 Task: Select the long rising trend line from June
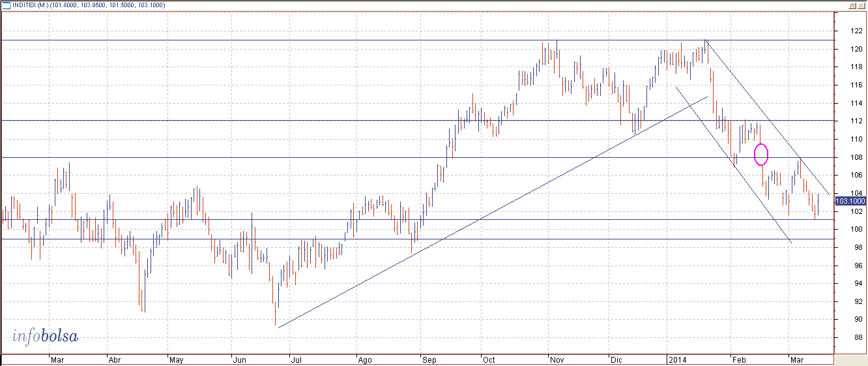click(492, 212)
